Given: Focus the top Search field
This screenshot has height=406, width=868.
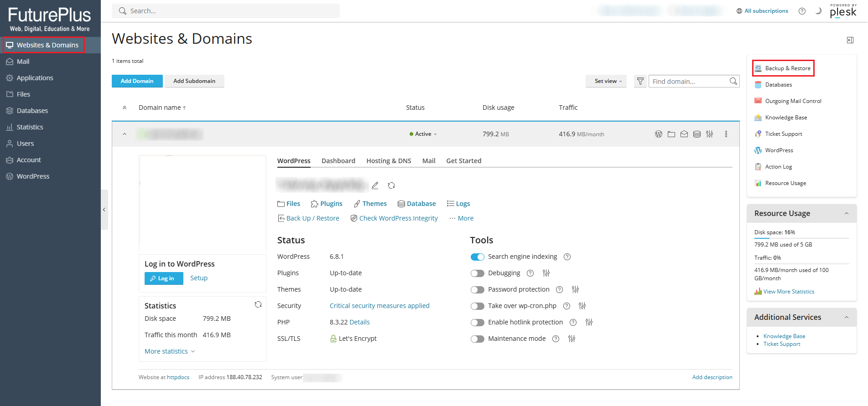Looking at the screenshot, I should pos(226,11).
